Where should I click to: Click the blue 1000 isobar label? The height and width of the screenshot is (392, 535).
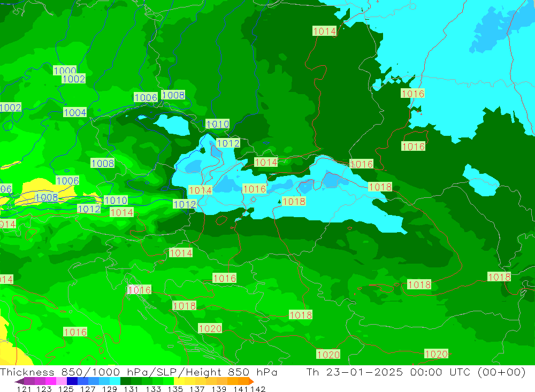(65, 70)
